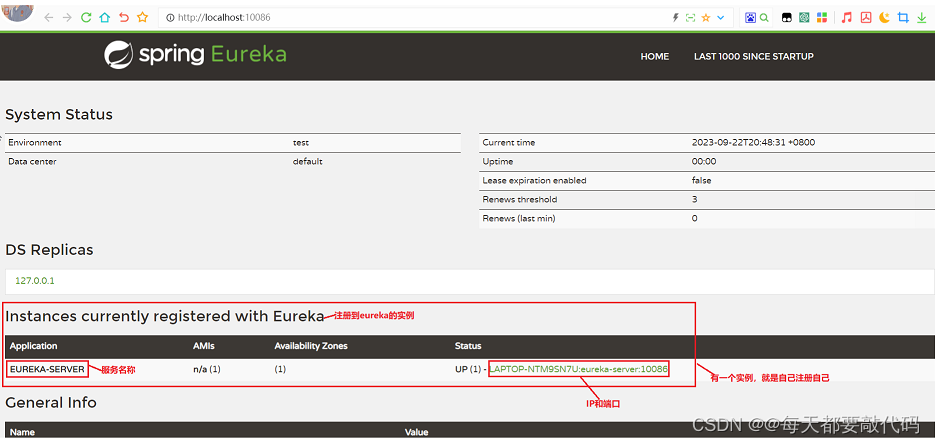Viewport: 935px width, 444px height.
Task: Click the Baidu paw search engine icon
Action: click(x=750, y=18)
